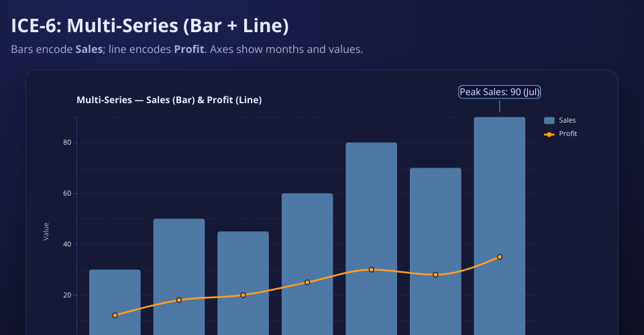Select the Profit marker at value 30

[371, 269]
